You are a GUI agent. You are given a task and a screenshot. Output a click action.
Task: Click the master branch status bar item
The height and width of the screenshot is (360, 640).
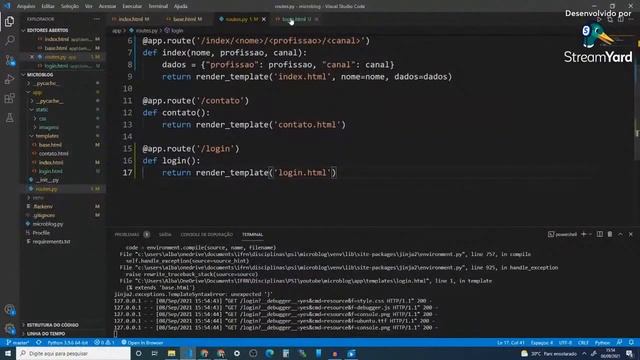[x=18, y=342]
